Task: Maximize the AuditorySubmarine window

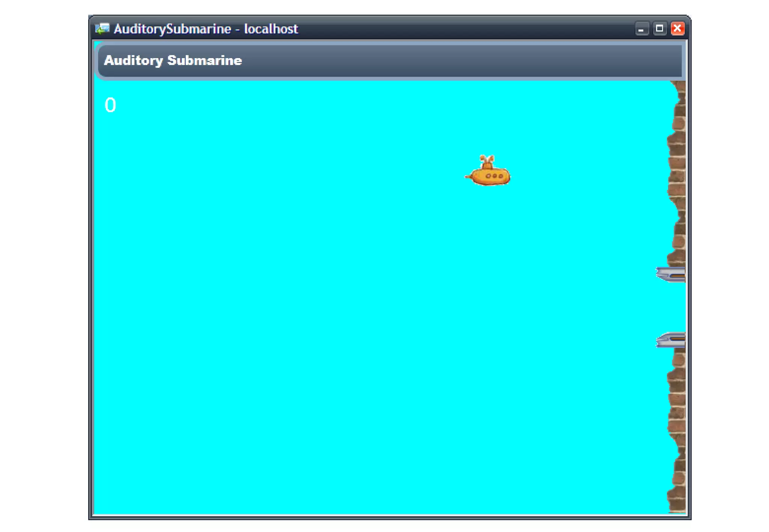Action: [x=659, y=29]
